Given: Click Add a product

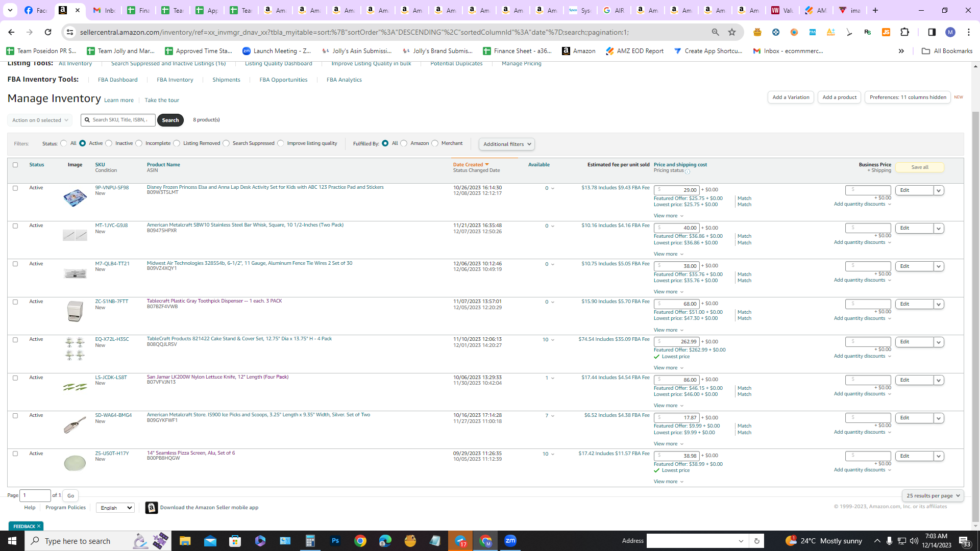Looking at the screenshot, I should [x=840, y=97].
